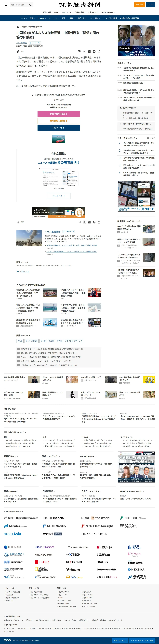This screenshot has width=159, height=644.
Task: Click the National Geographic logo
Action: 41,570
